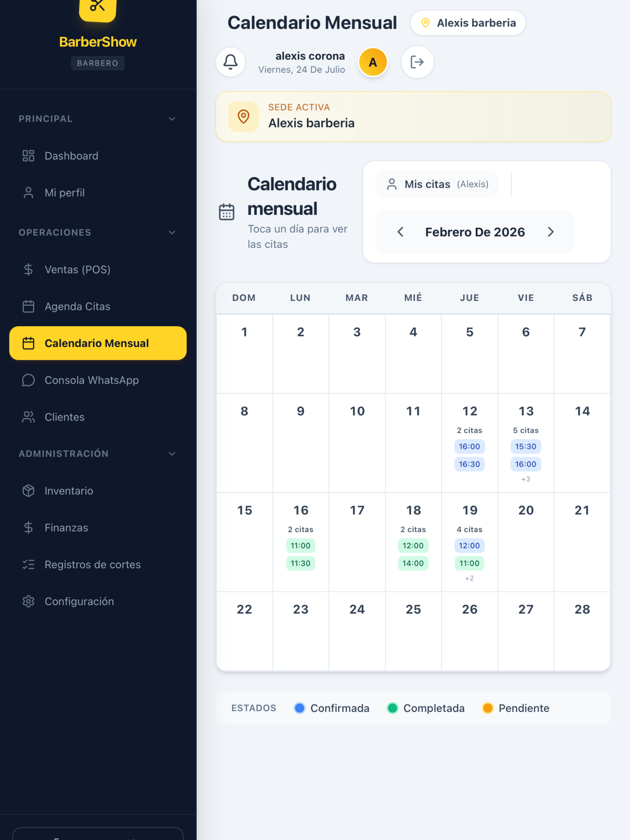Screen dimensions: 630x840
Task: Click the Dashboard grid icon
Action: tap(28, 156)
